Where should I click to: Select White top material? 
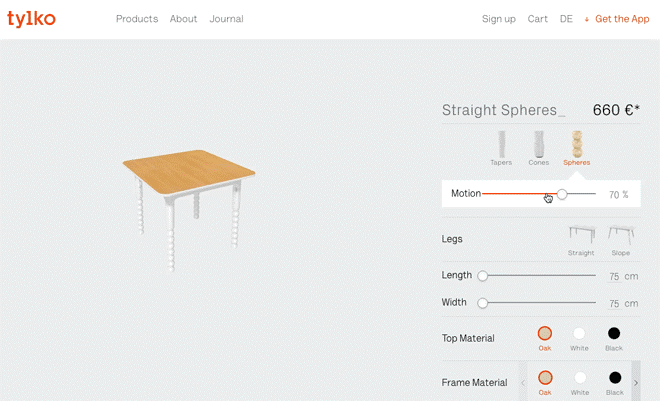[579, 334]
